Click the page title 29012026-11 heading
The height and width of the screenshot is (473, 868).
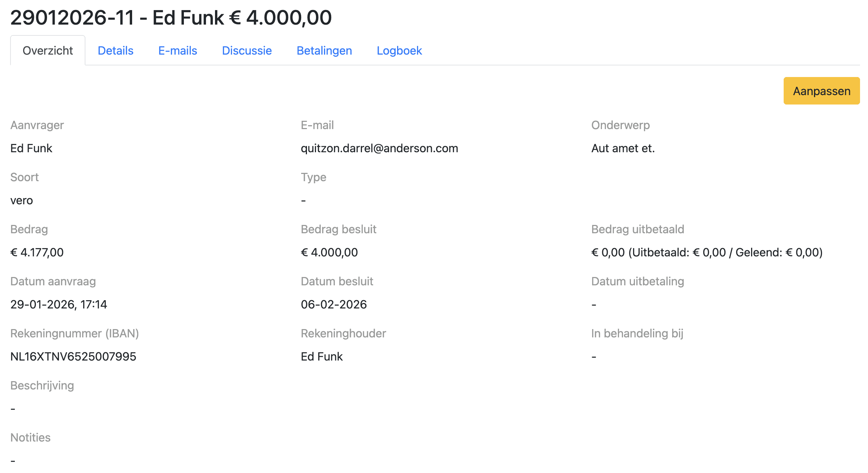tap(171, 17)
